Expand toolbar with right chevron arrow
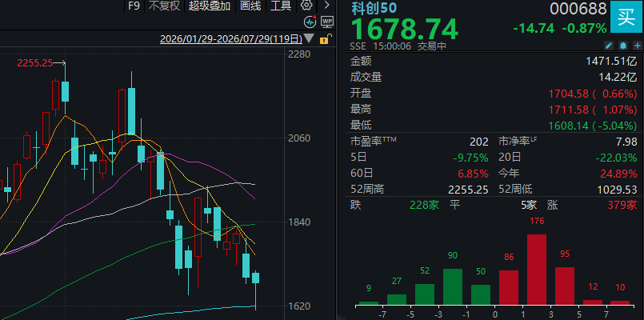 (x=327, y=6)
